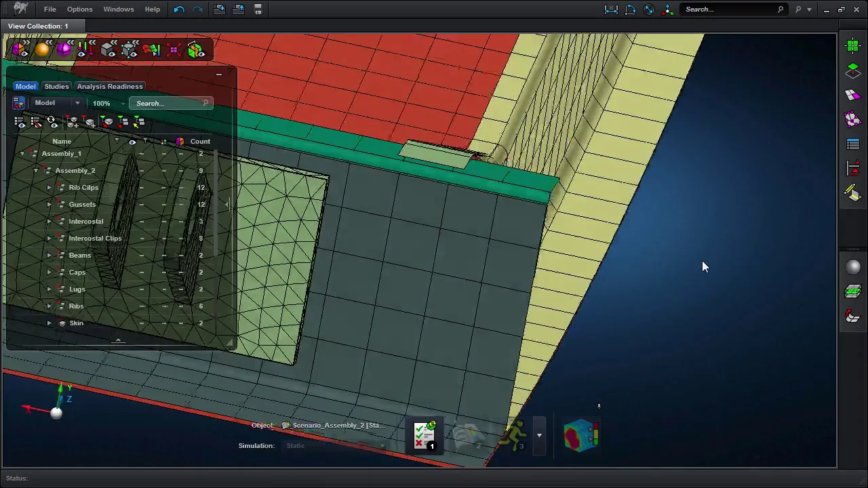This screenshot has width=868, height=488.
Task: Open the Model dropdown in browser panel
Action: (x=57, y=103)
